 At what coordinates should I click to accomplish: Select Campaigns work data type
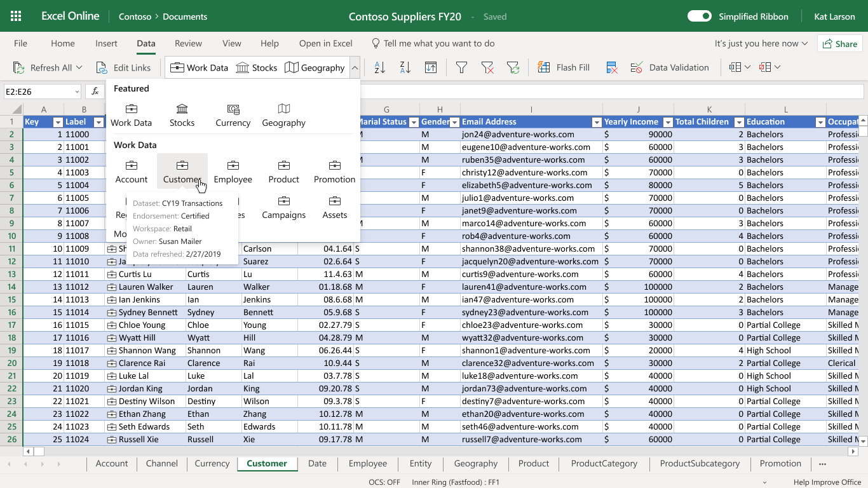coord(284,207)
